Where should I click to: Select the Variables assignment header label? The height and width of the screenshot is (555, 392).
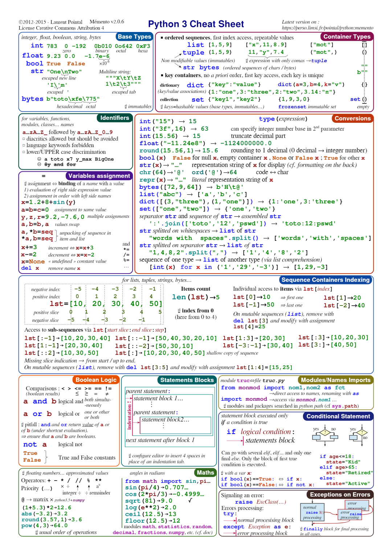pyautogui.click(x=99, y=176)
